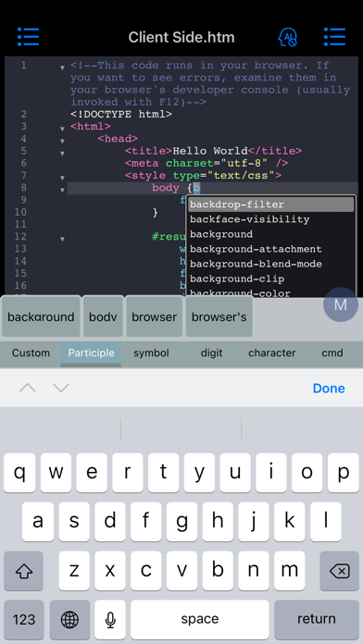Go to previous field with up chevron

(x=28, y=388)
